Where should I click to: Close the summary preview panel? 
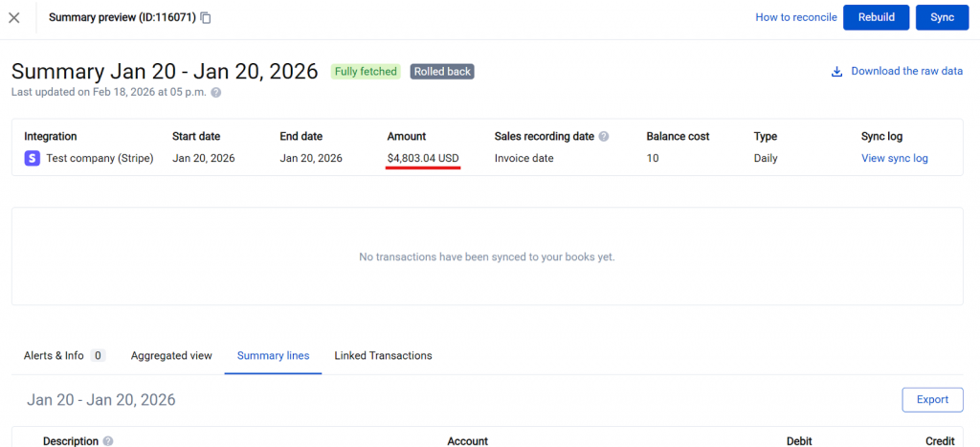click(14, 18)
